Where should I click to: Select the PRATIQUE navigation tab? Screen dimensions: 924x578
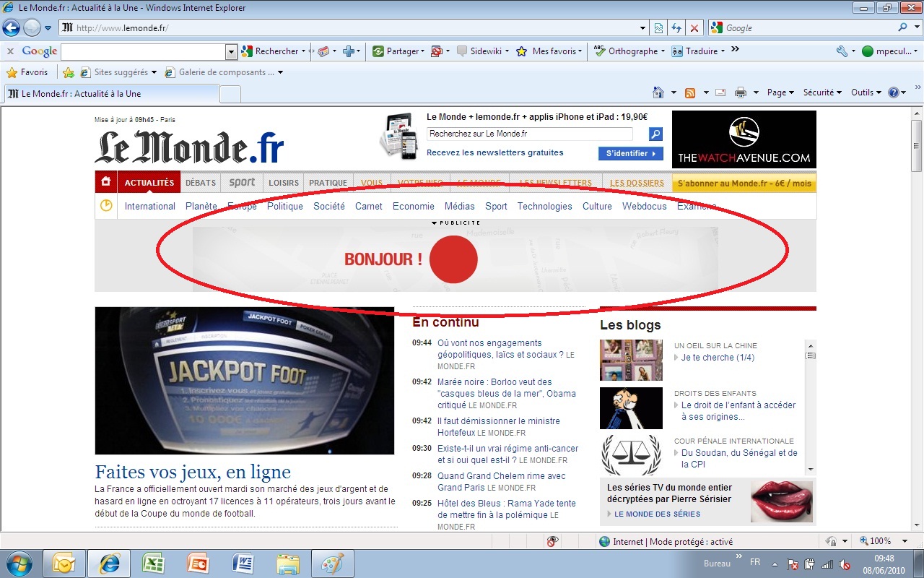[x=328, y=183]
